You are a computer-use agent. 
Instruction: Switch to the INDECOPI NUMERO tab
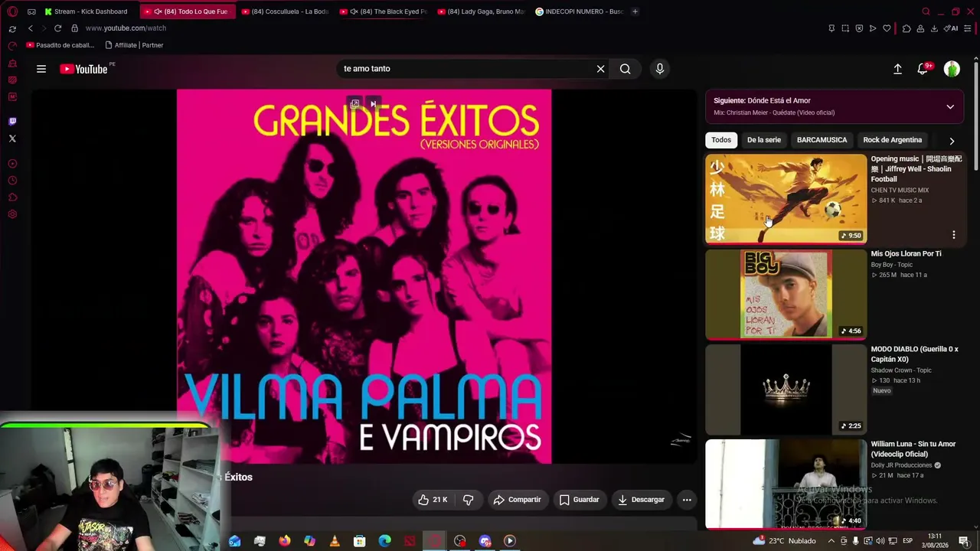click(580, 11)
